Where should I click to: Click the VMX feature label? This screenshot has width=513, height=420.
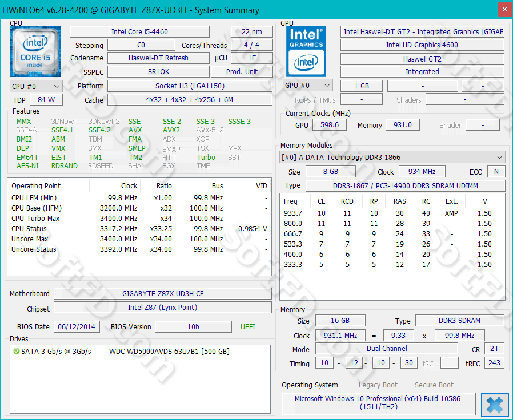point(58,148)
